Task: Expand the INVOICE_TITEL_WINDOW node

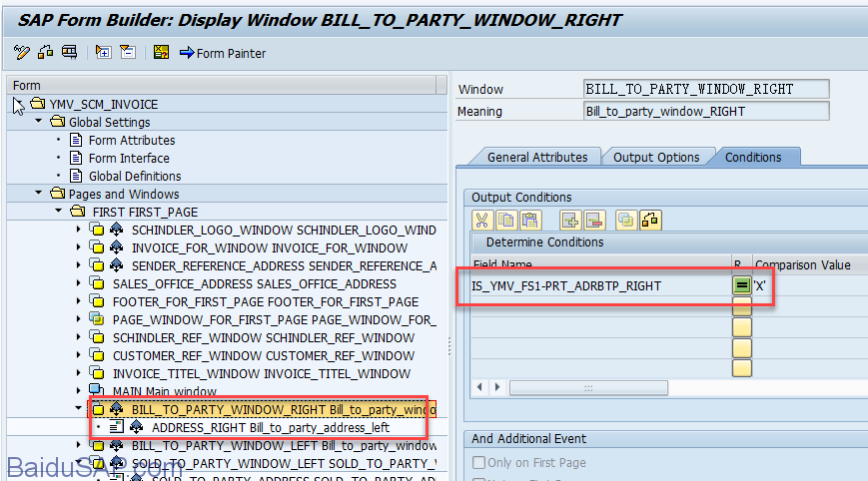Action: [78, 372]
